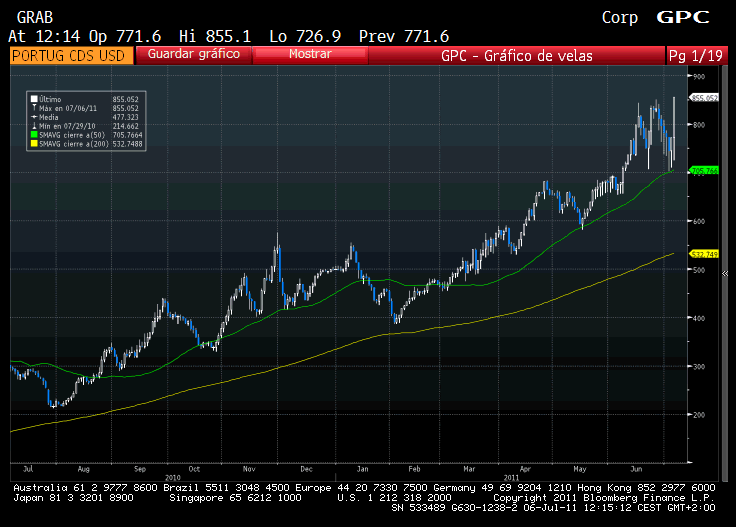
Task: Click the Apr month label on time axis
Action: (525, 469)
